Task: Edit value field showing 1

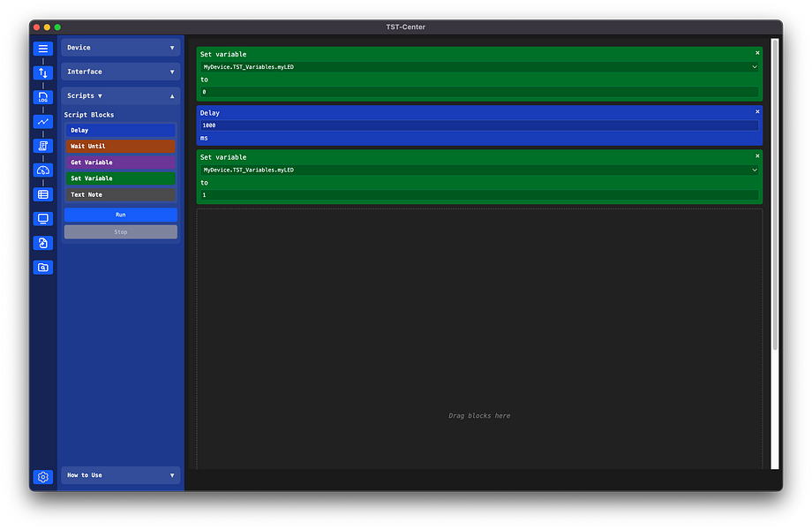Action: click(x=479, y=195)
